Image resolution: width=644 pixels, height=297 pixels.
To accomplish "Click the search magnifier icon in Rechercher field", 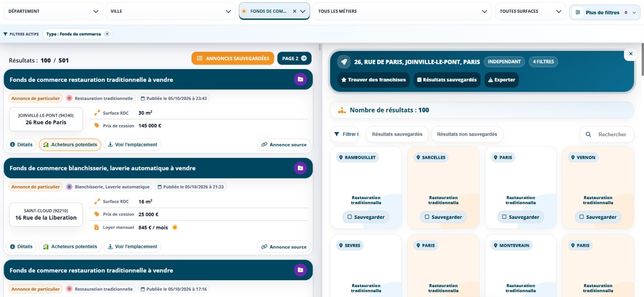I will [588, 135].
